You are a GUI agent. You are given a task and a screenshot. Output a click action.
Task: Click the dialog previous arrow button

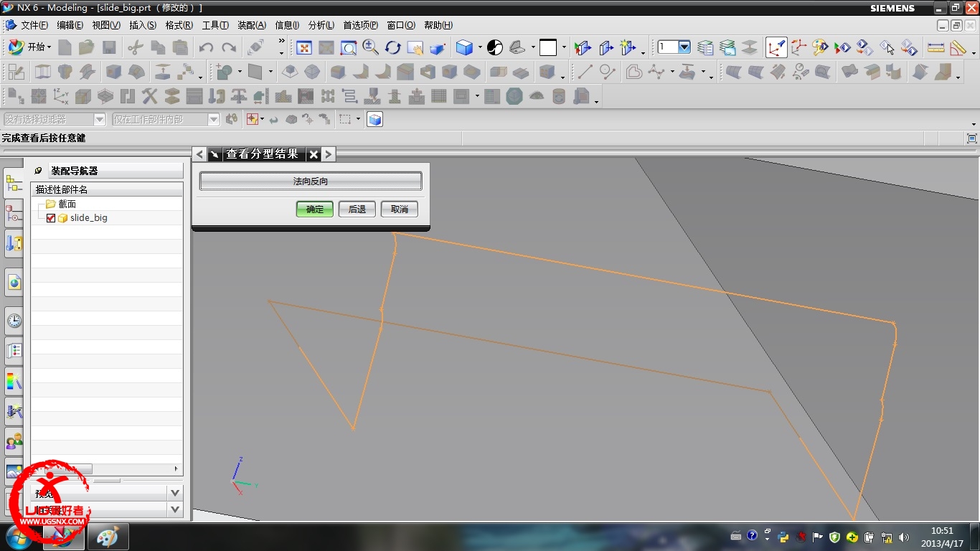200,154
